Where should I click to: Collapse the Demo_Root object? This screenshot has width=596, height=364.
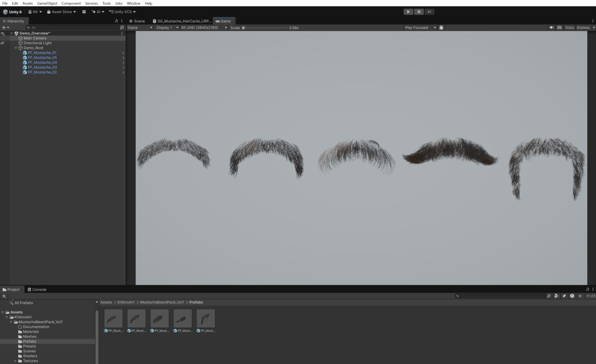[16, 48]
